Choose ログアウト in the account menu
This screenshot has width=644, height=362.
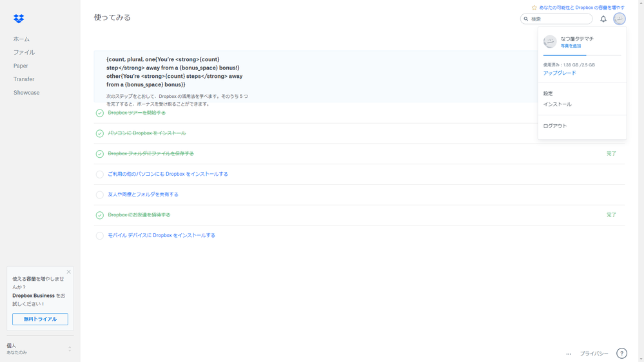(x=555, y=126)
